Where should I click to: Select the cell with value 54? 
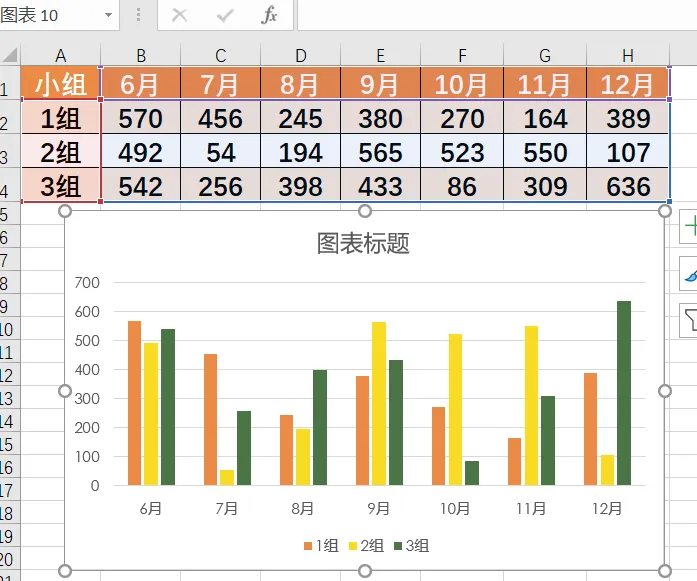click(x=220, y=151)
